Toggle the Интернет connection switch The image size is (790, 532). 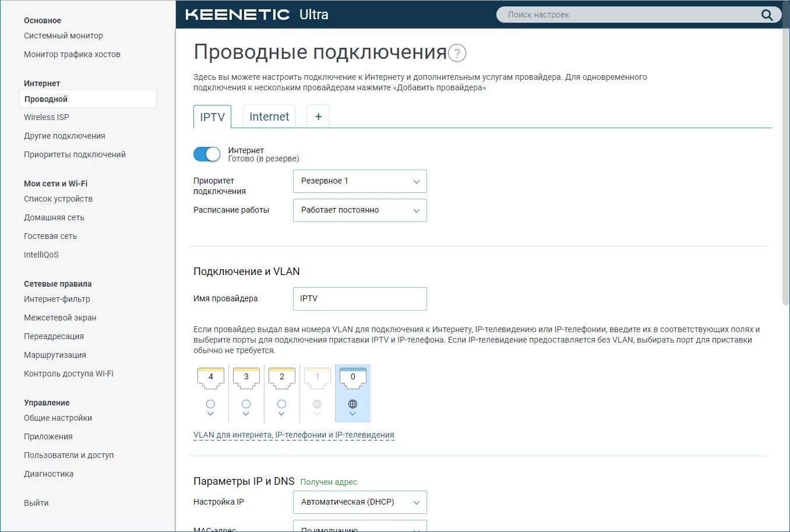tap(207, 154)
